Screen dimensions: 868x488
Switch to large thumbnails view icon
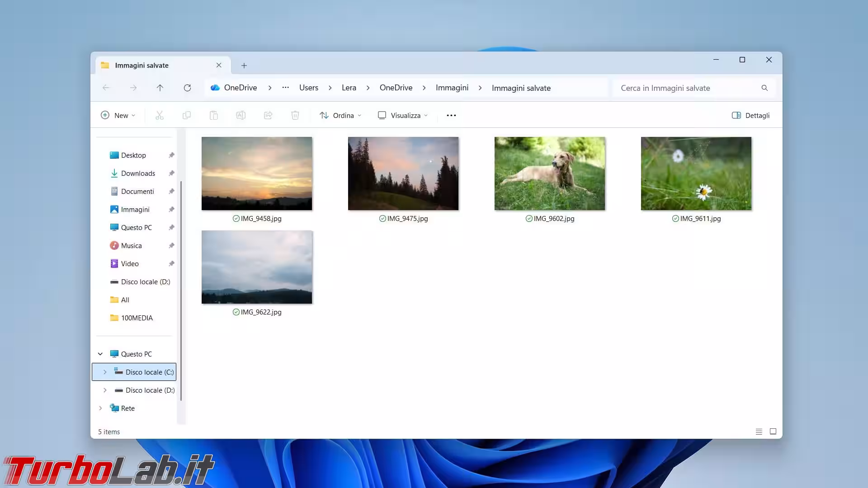[x=773, y=432]
